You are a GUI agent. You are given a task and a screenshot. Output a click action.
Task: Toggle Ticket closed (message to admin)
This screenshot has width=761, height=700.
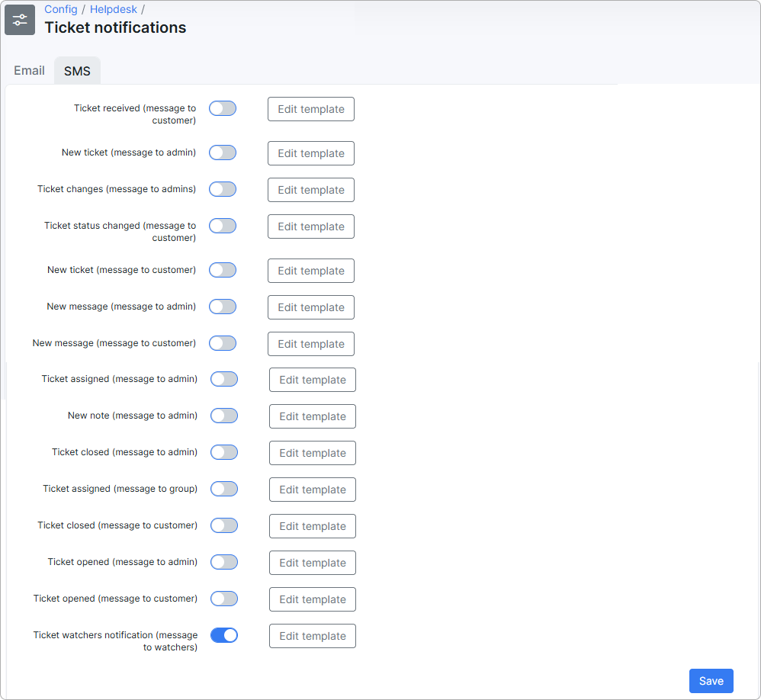[x=224, y=452]
